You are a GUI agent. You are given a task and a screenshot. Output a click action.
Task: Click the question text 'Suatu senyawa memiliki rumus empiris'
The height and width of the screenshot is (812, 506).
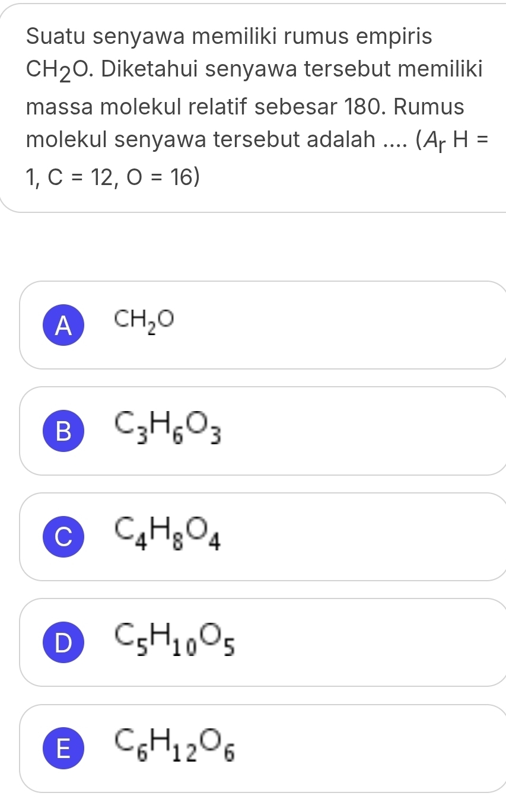click(x=230, y=37)
